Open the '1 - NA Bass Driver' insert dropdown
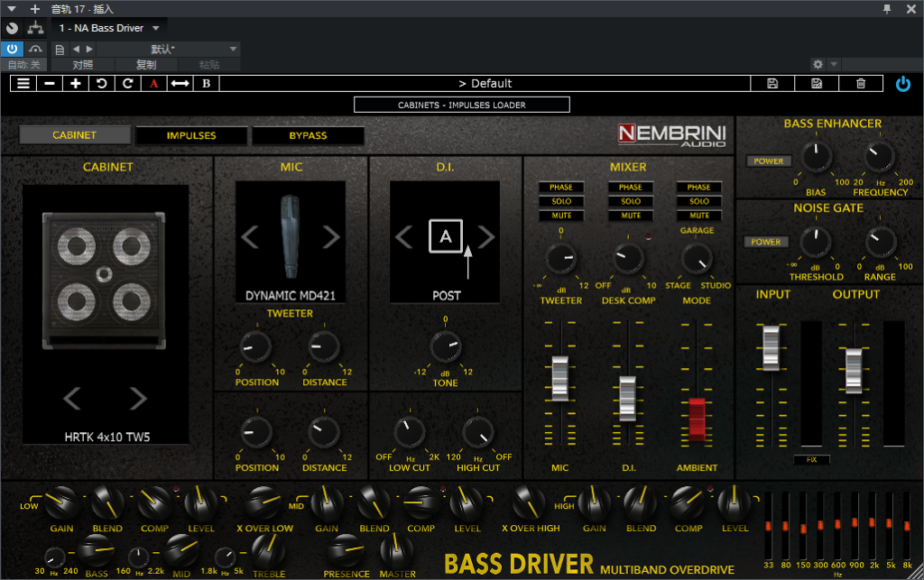This screenshot has width=924, height=580. click(x=109, y=28)
